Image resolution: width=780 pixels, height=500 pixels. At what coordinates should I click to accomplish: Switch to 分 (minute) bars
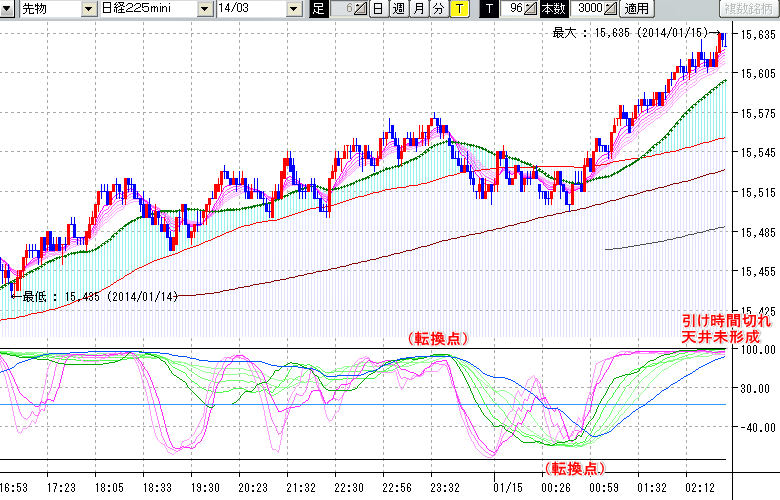438,9
